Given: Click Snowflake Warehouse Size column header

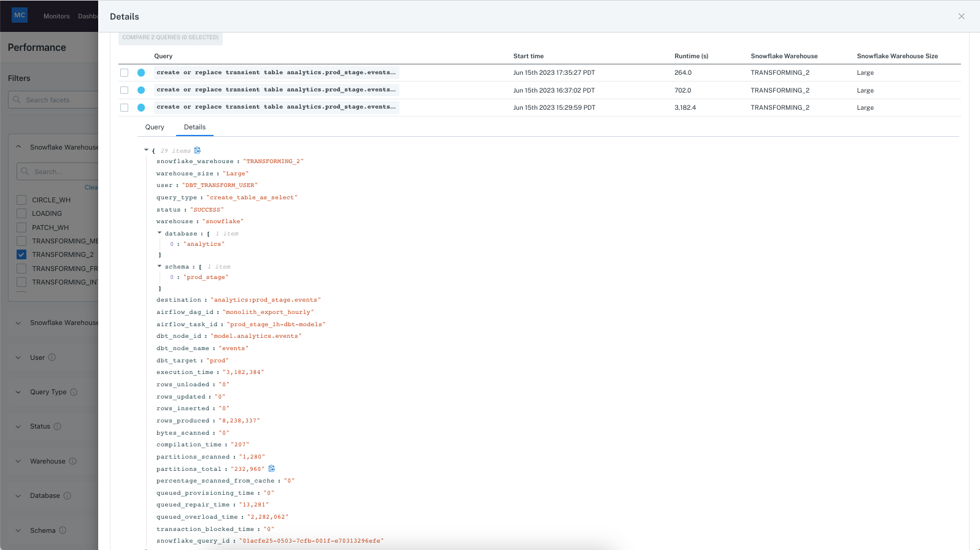Looking at the screenshot, I should tap(897, 56).
